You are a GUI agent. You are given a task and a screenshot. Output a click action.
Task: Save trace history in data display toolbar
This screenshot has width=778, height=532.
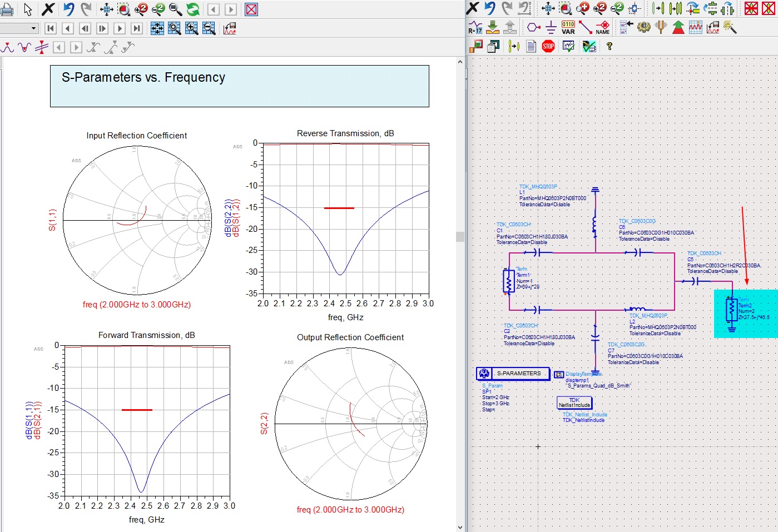click(x=230, y=28)
